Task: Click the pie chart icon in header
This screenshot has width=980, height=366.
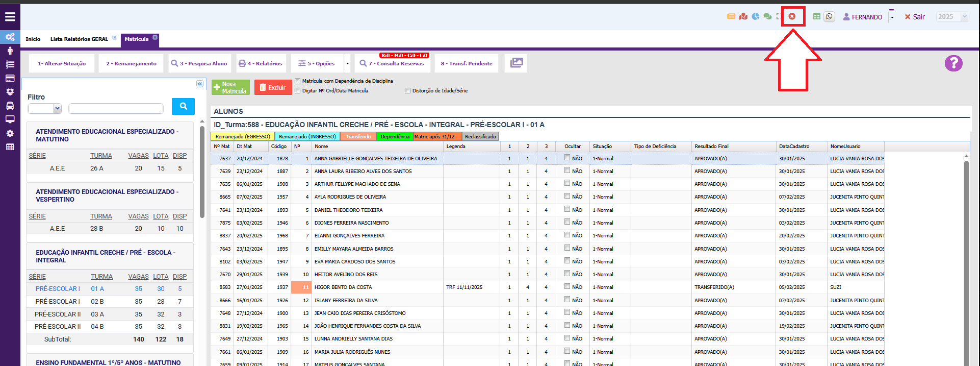Action: [x=756, y=17]
